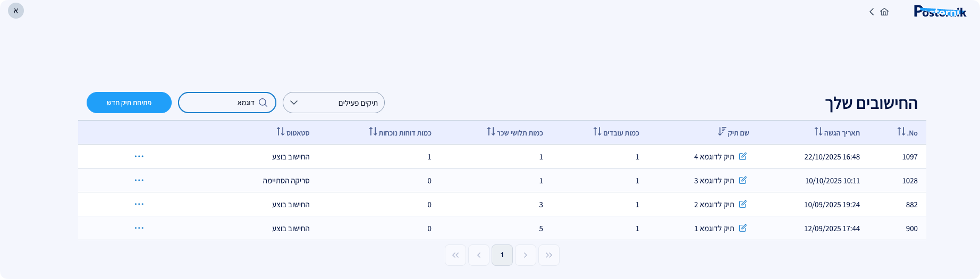Open the three-dot menu for row 900
980x279 pixels.
pyautogui.click(x=139, y=228)
